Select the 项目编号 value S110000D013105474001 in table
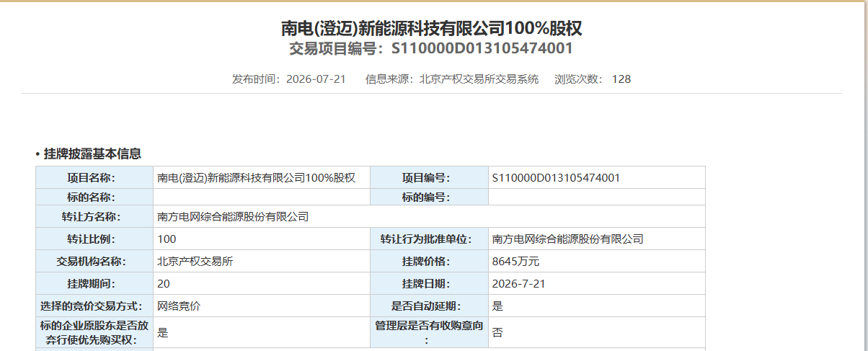Screen dimensions: 868x351 click(556, 178)
